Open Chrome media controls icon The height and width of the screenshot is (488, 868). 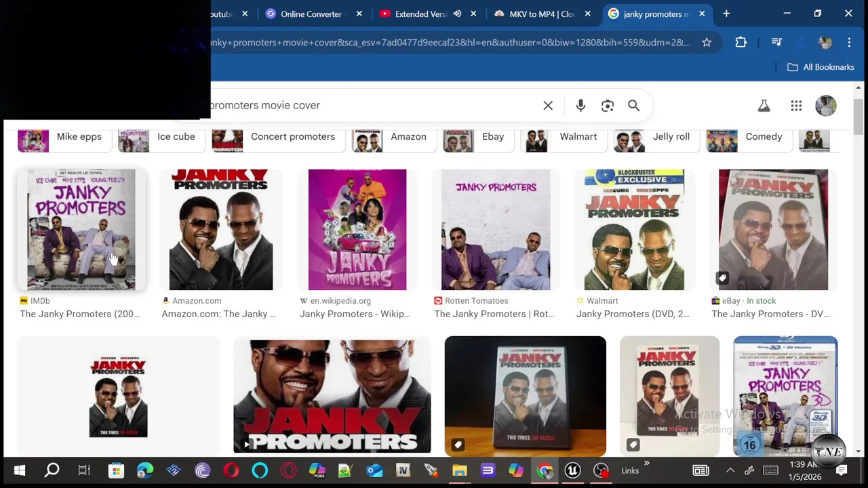[777, 42]
